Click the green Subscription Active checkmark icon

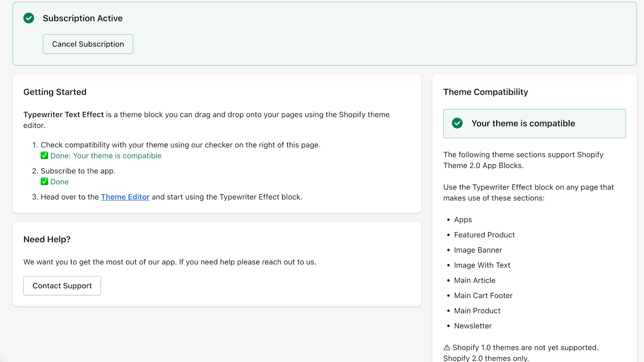(x=29, y=18)
